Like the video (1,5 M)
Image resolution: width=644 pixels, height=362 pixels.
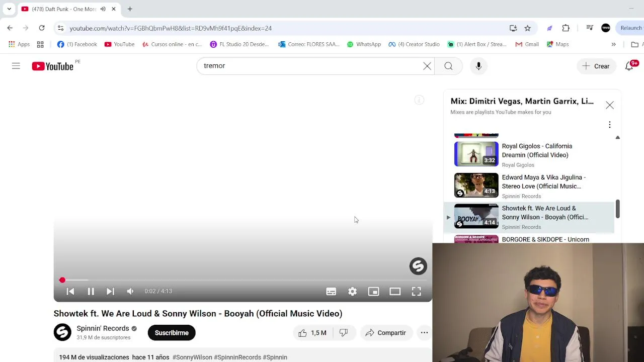(x=312, y=333)
